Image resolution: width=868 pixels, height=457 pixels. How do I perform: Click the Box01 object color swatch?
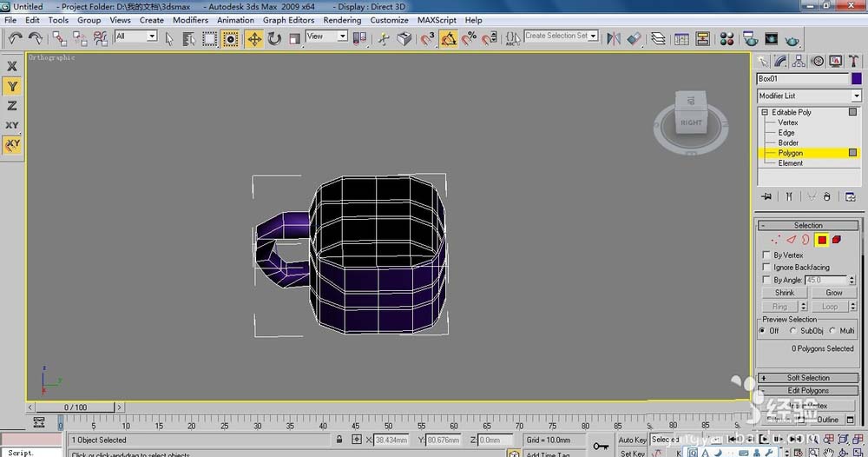857,78
